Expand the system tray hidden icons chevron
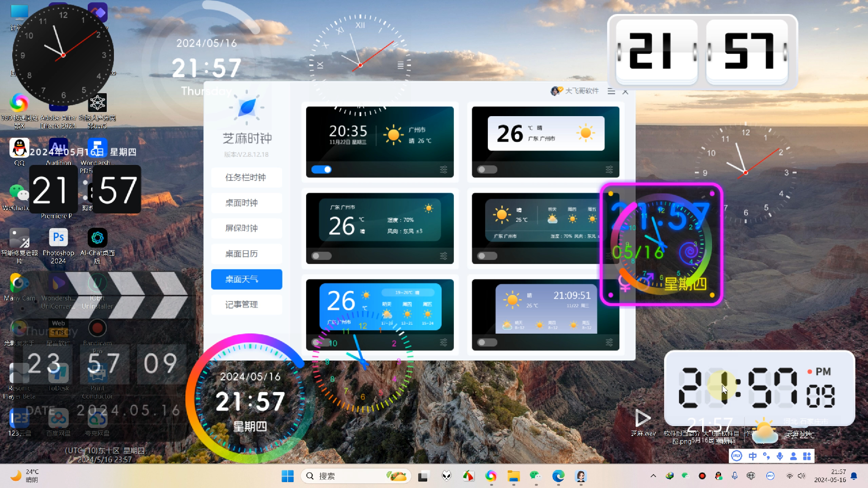This screenshot has width=868, height=488. coord(653,476)
